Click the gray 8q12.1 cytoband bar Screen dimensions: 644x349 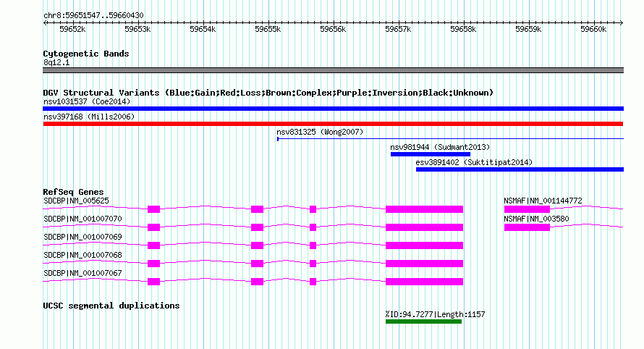333,70
